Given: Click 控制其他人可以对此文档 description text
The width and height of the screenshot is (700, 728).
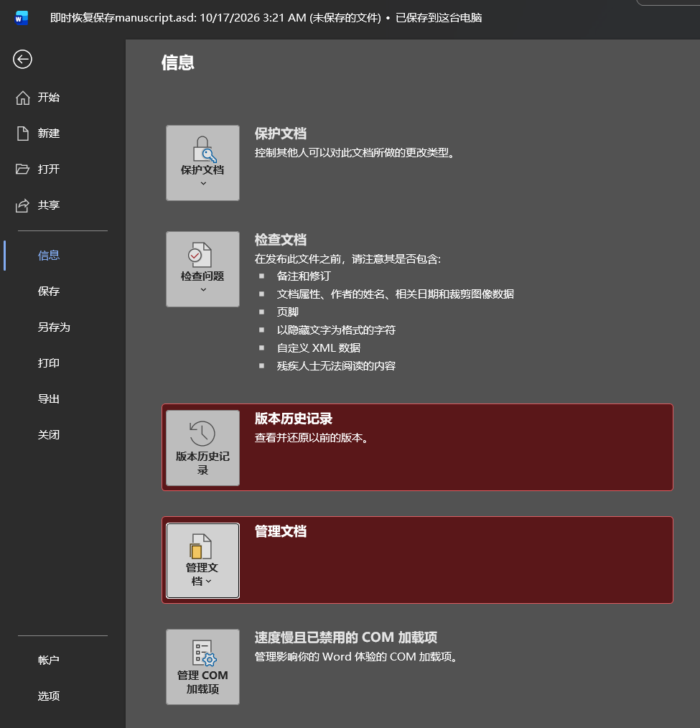Looking at the screenshot, I should [355, 153].
